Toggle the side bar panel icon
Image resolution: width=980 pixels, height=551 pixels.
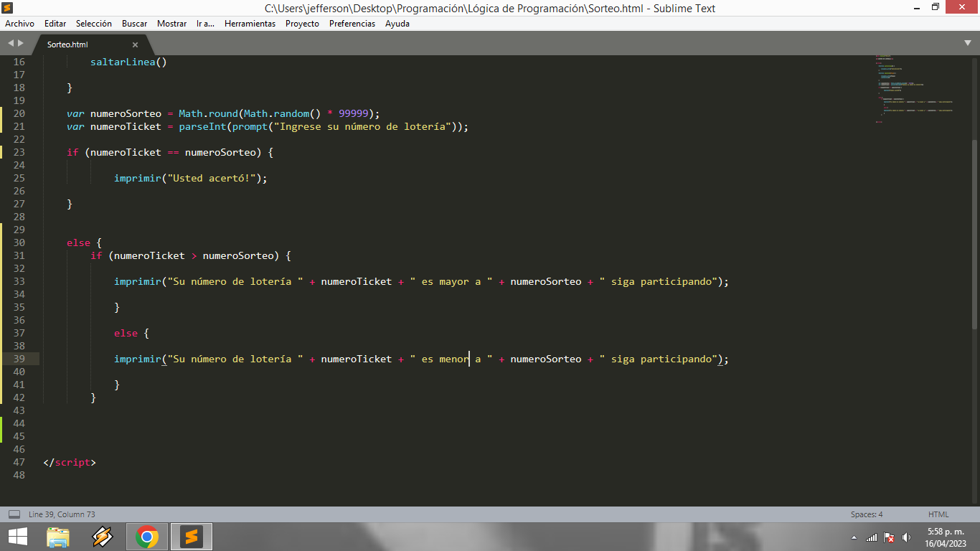[14, 514]
